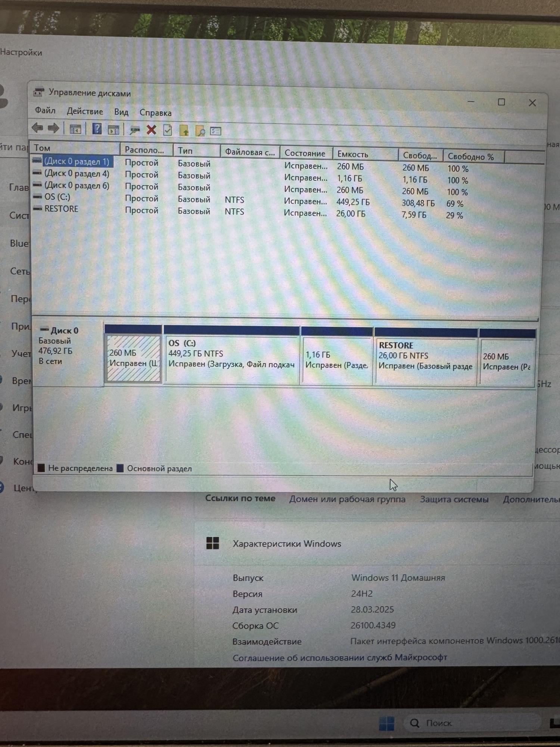Viewport: 560px width, 747px height.
Task: Sort by the Свободно % column header
Action: [x=473, y=156]
